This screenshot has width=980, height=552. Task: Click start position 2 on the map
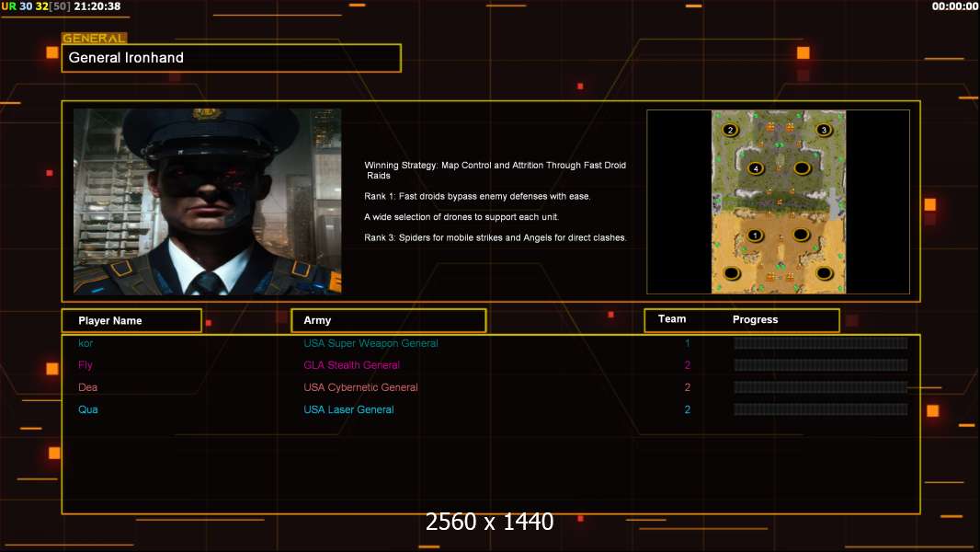(730, 130)
